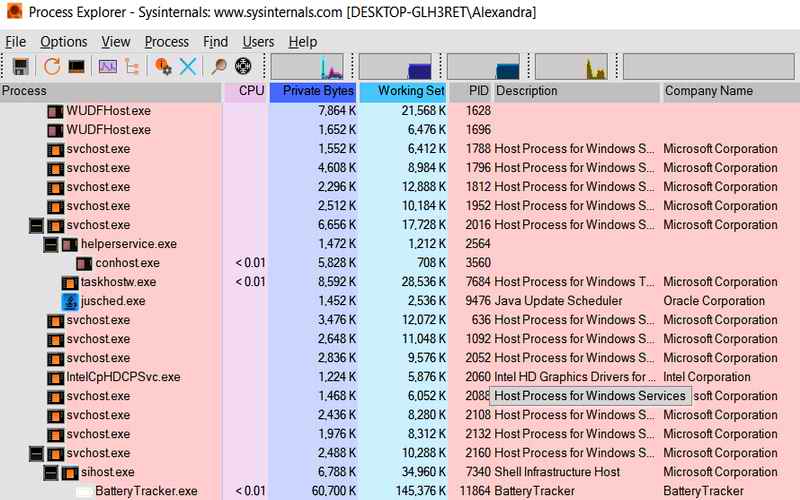
Task: Open the Options menu
Action: point(63,42)
